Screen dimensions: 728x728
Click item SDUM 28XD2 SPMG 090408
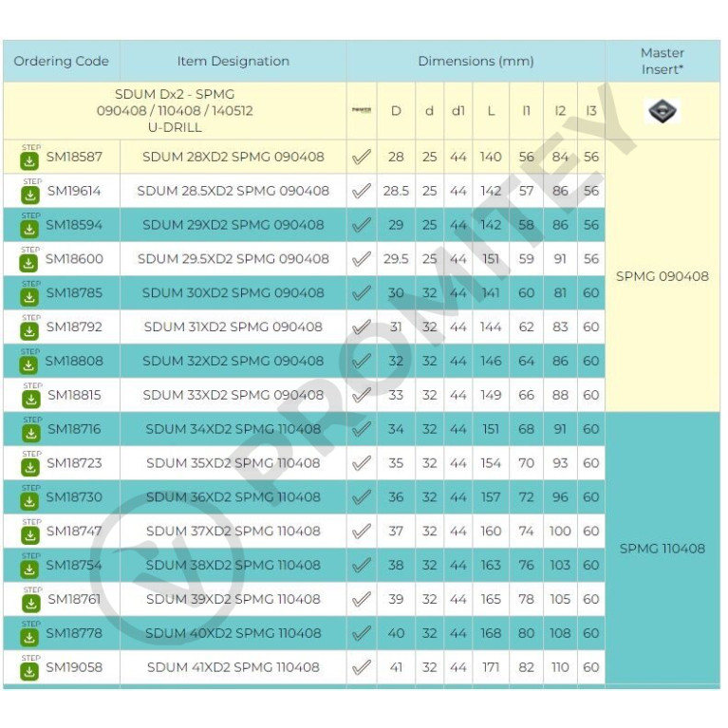(x=233, y=157)
